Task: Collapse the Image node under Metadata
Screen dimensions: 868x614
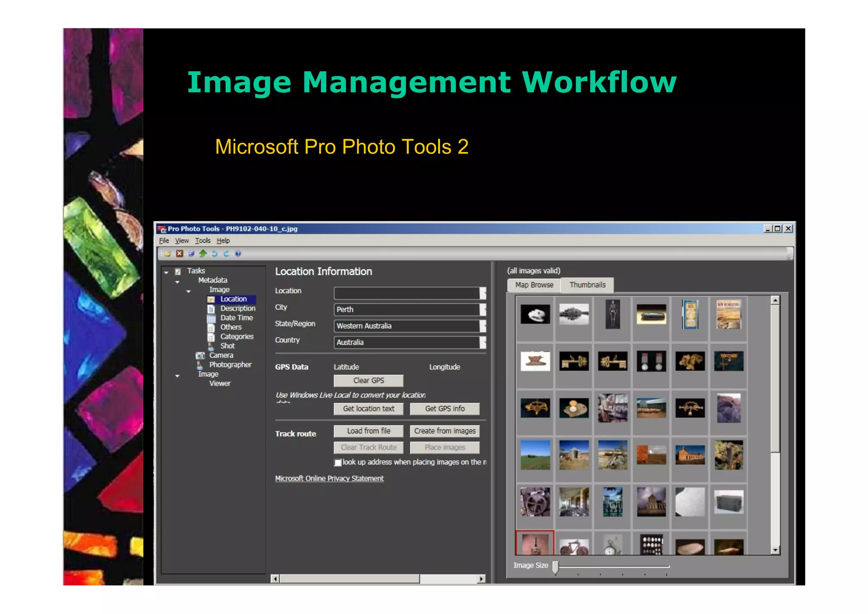Action: pyautogui.click(x=189, y=291)
